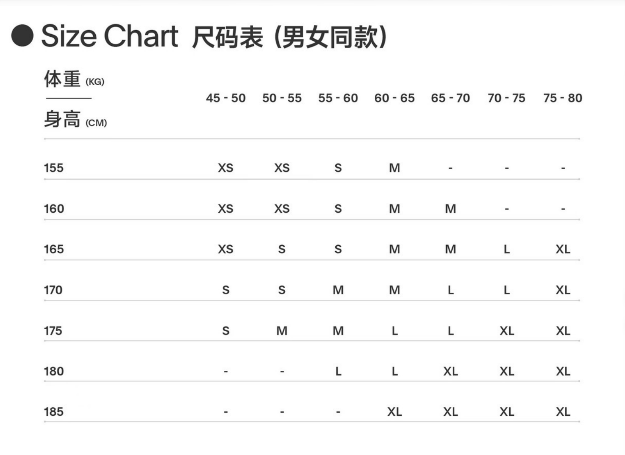Select XL for 170 cm, 75-80 kg
625x455 pixels.
pyautogui.click(x=562, y=290)
